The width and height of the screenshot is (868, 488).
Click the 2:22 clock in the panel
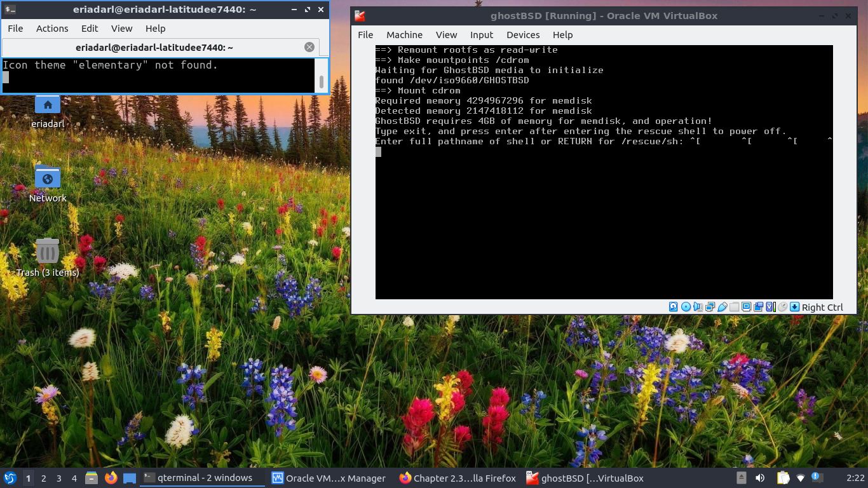pyautogui.click(x=855, y=478)
